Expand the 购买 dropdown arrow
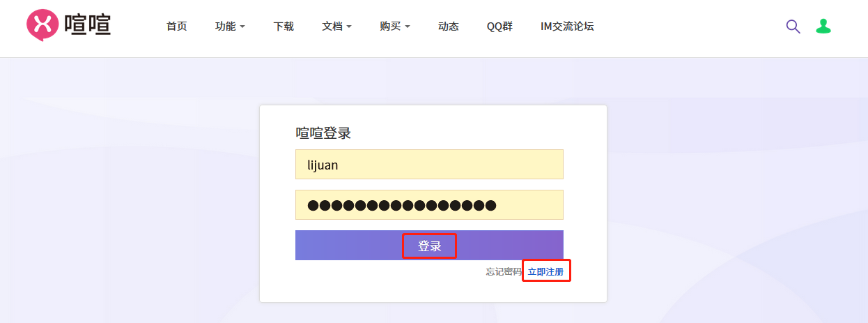The image size is (868, 323). [x=408, y=27]
